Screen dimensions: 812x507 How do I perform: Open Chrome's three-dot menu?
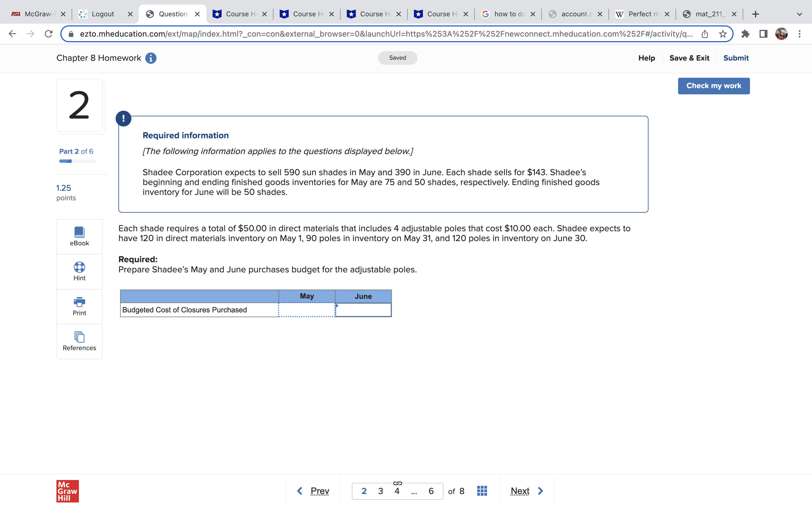click(x=800, y=34)
